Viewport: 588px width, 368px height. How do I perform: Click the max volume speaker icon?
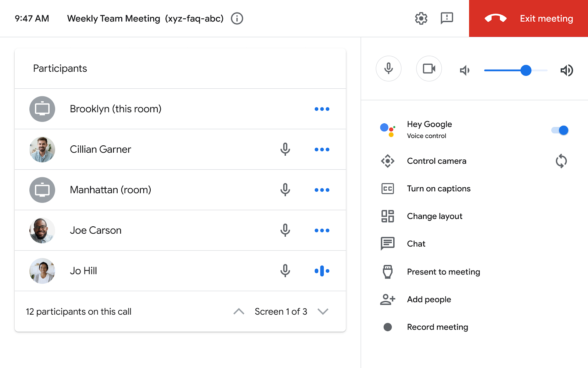(x=567, y=70)
